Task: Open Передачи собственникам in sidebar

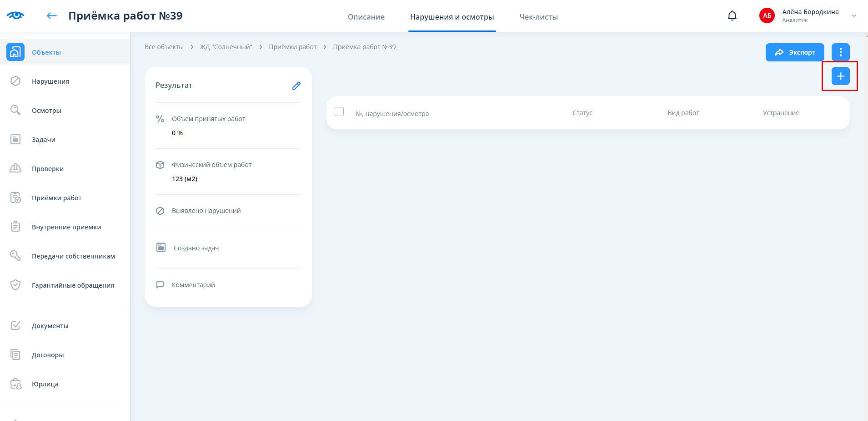Action: click(73, 256)
